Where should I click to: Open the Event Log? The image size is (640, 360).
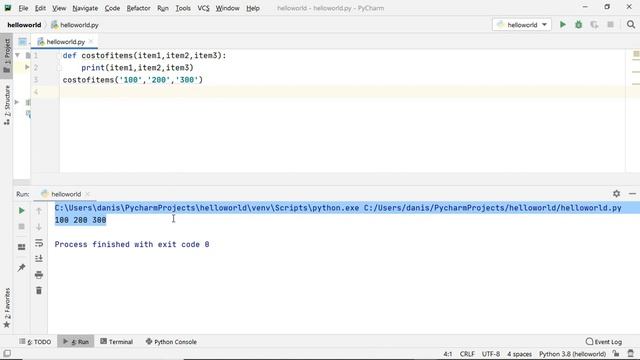(x=604, y=342)
